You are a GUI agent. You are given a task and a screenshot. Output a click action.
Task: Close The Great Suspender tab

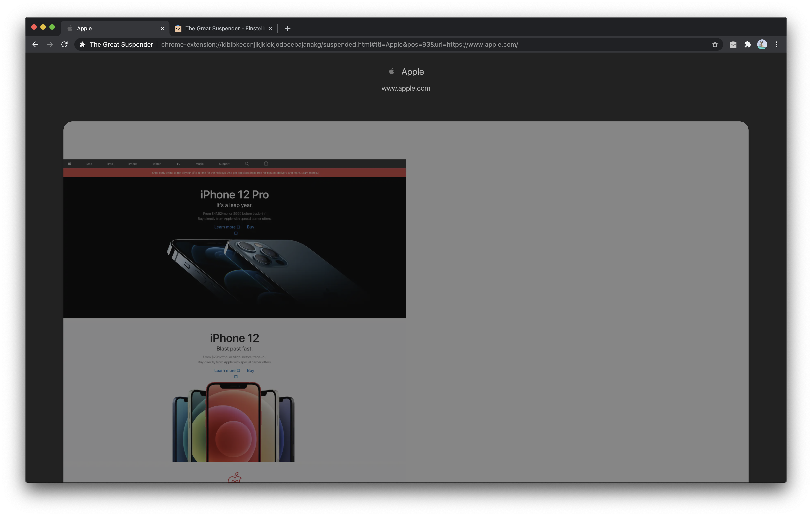(271, 29)
